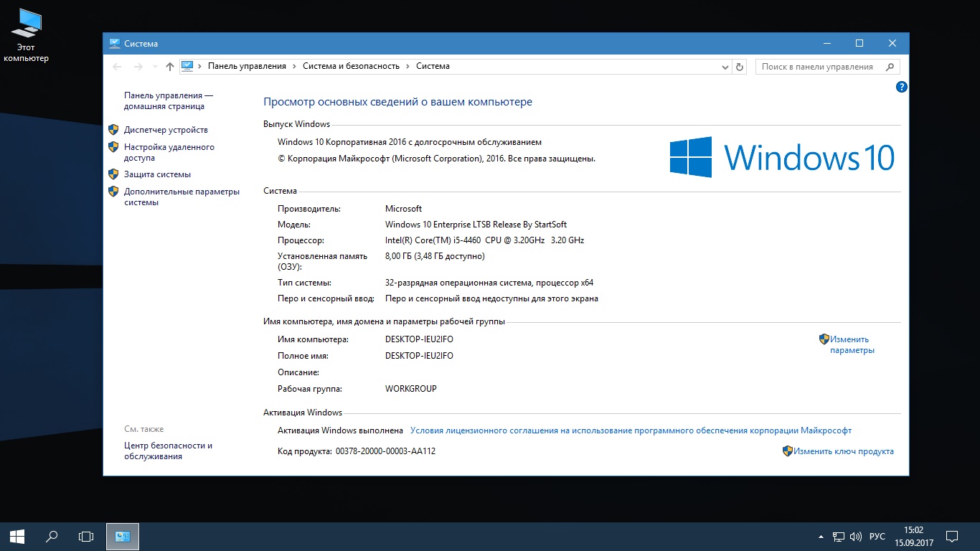The height and width of the screenshot is (551, 980).
Task: Open the Action Center notification icon
Action: [952, 536]
